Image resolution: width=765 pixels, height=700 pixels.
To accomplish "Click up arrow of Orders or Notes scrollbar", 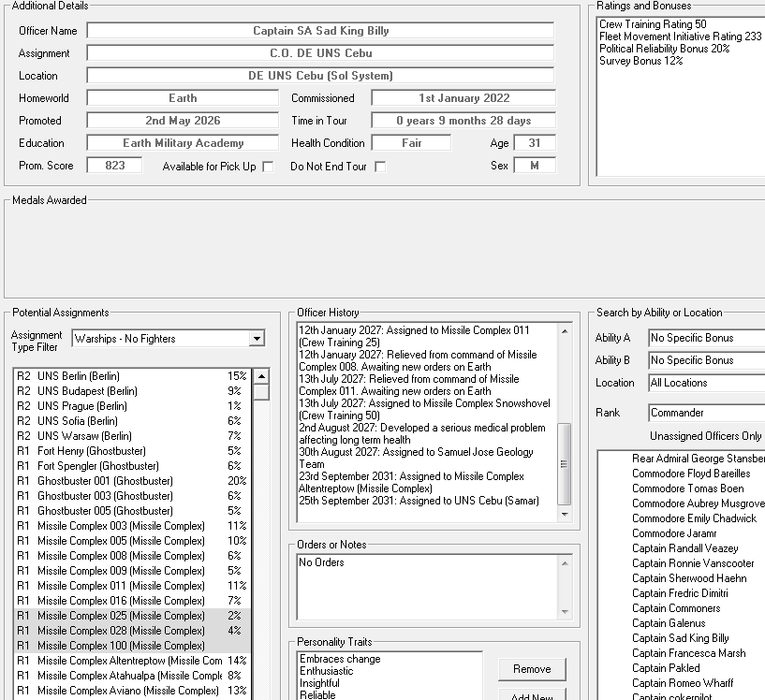I will point(565,563).
